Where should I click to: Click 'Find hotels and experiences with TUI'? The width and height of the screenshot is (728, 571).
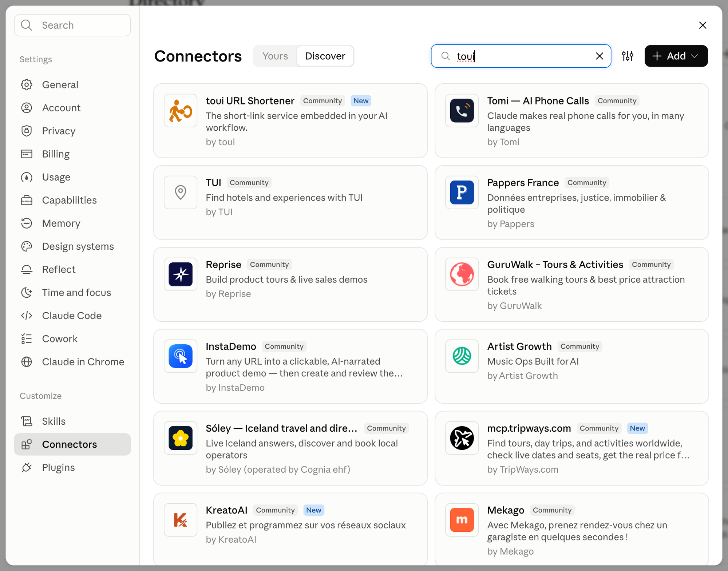(284, 198)
